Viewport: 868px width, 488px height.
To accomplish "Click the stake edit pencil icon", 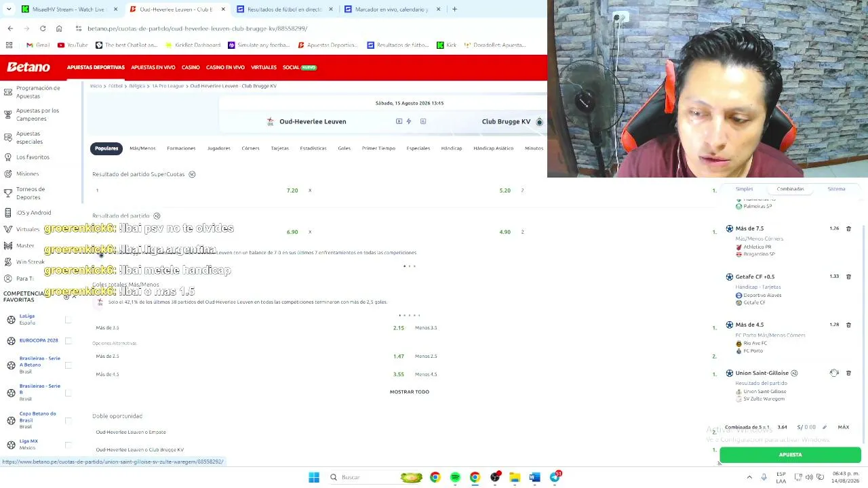I will click(825, 427).
